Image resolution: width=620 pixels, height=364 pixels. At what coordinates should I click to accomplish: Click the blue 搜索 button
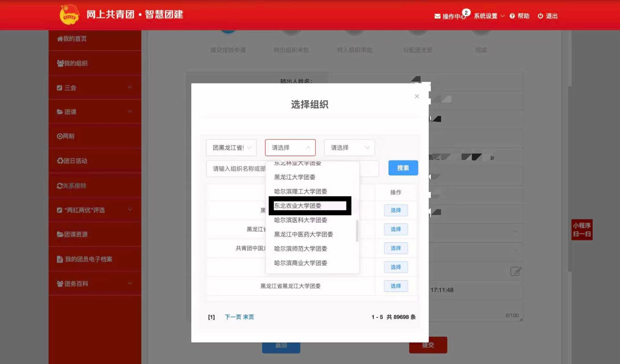click(x=403, y=168)
